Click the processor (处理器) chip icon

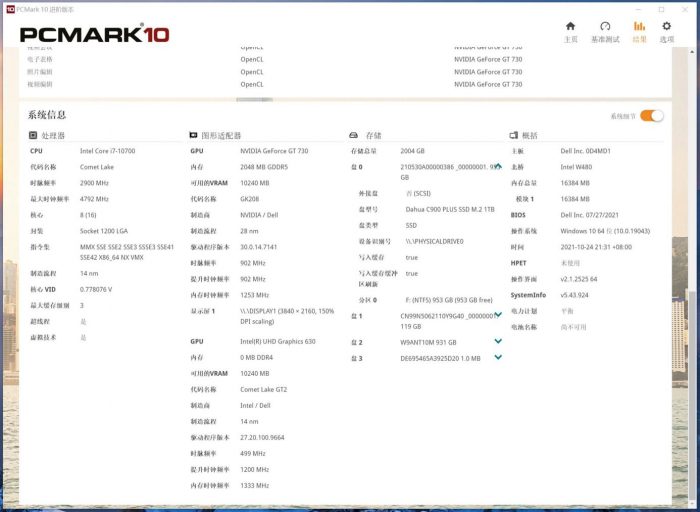pos(33,135)
